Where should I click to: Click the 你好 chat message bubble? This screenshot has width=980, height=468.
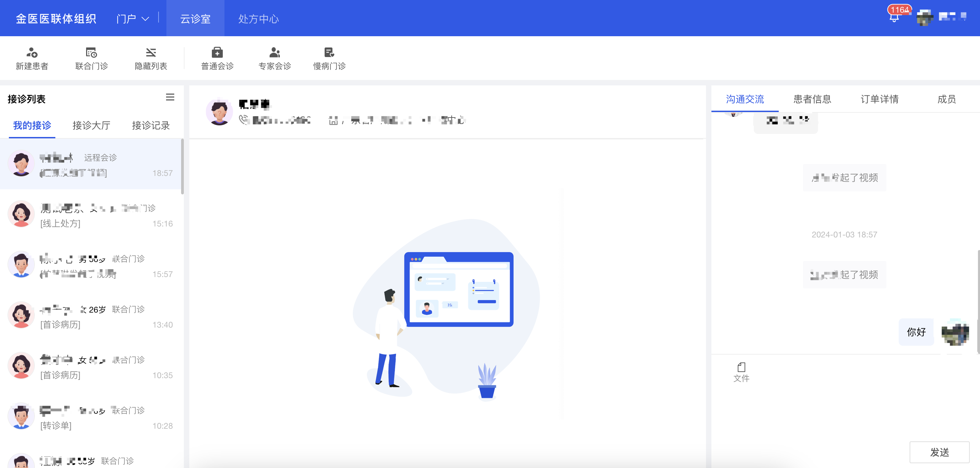tap(916, 332)
